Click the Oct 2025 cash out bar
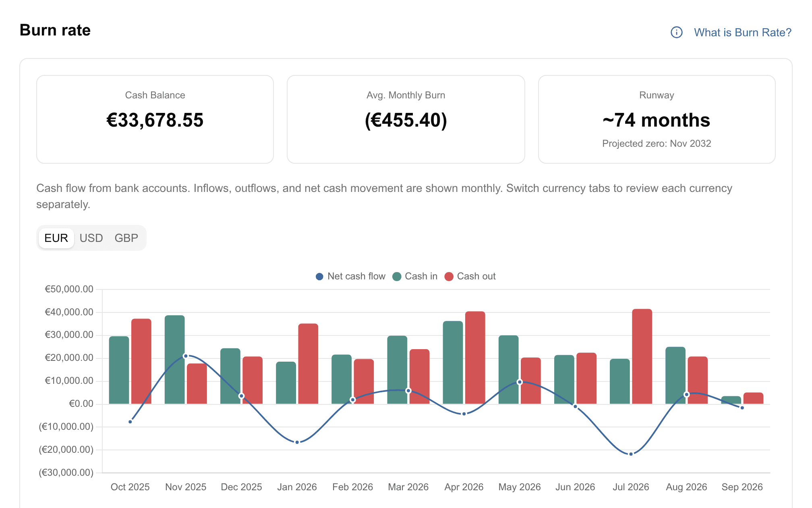The height and width of the screenshot is (508, 812). 141,361
